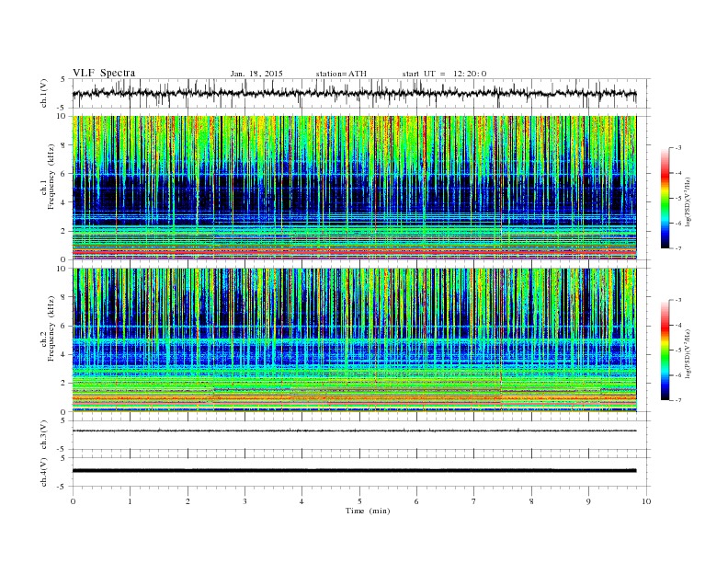The height and width of the screenshot is (563, 728).
Task: Click the ch.4 voltage waveform trace
Action: point(354,471)
